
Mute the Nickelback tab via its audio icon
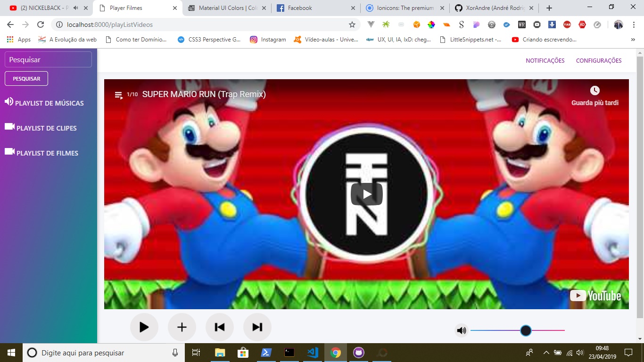click(x=75, y=8)
